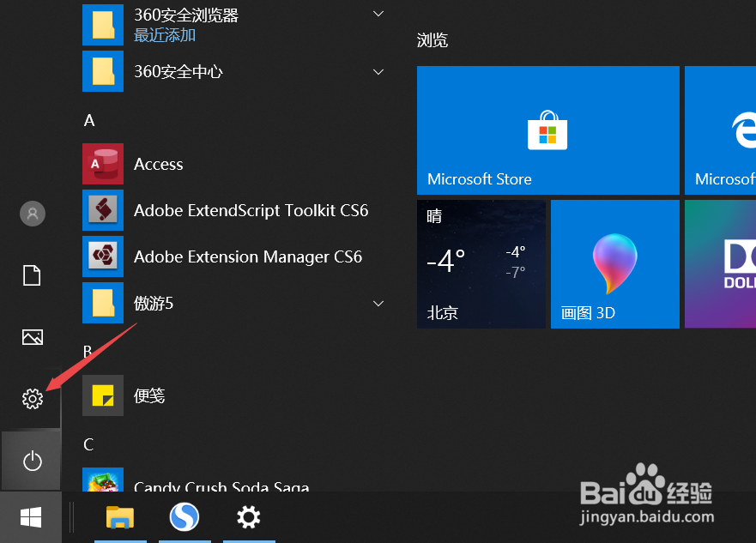Click the Power icon in the Start menu
Screen dimensions: 756x543
click(32, 461)
